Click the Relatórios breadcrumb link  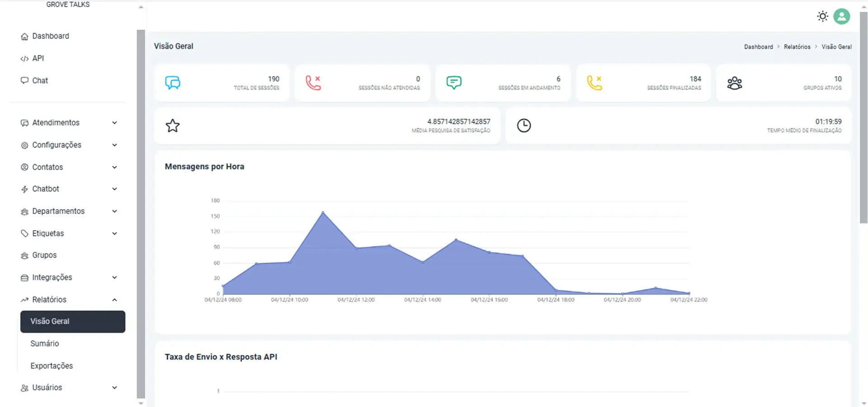(x=797, y=47)
